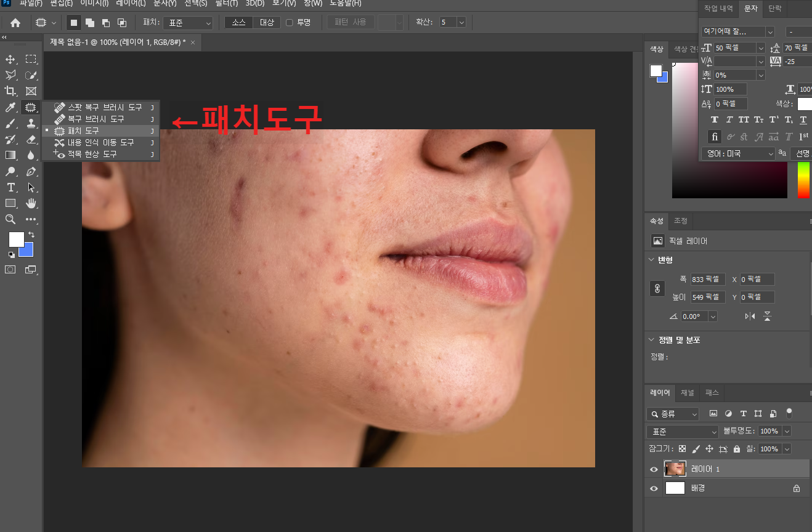Toggle lock transparent pixels icon
The image size is (812, 532).
pyautogui.click(x=683, y=449)
